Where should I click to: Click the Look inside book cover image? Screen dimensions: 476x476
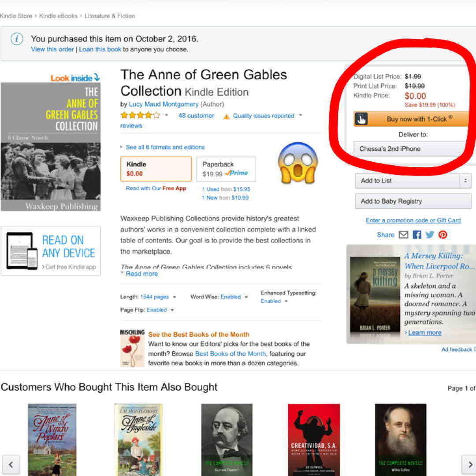pos(51,146)
